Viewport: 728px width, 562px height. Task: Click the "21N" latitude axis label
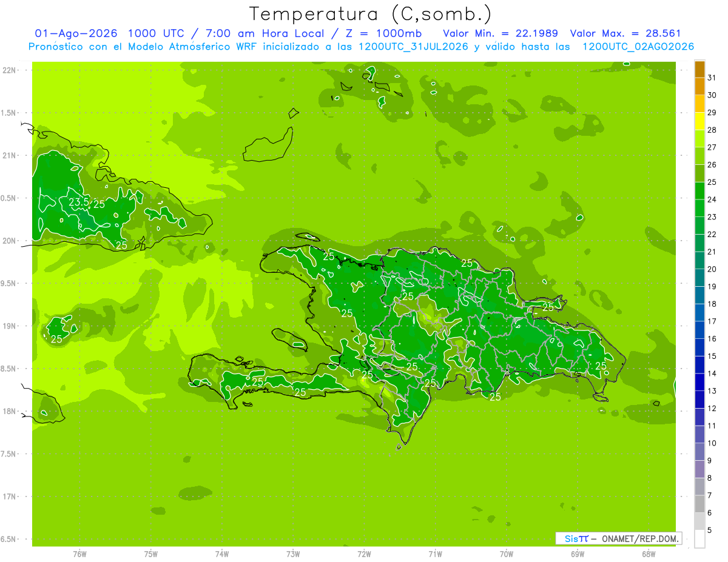(9, 155)
